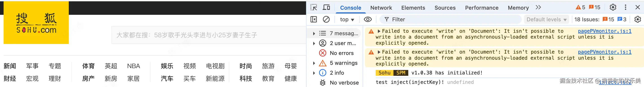Open the 宏观 macro link

click(32, 79)
